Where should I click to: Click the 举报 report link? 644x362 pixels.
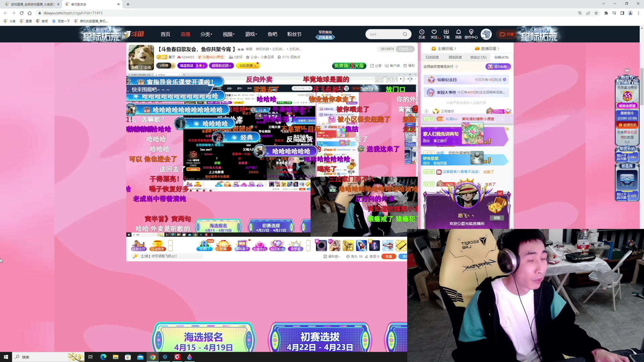click(x=249, y=49)
